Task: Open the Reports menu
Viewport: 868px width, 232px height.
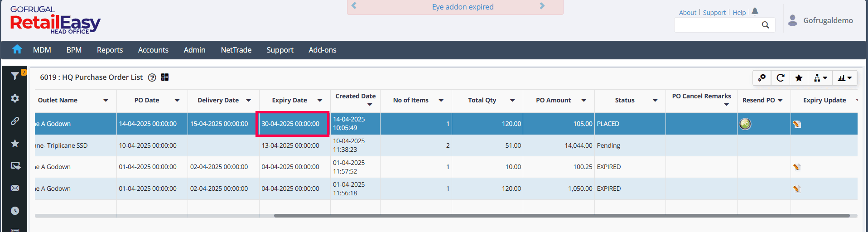Action: click(x=110, y=50)
